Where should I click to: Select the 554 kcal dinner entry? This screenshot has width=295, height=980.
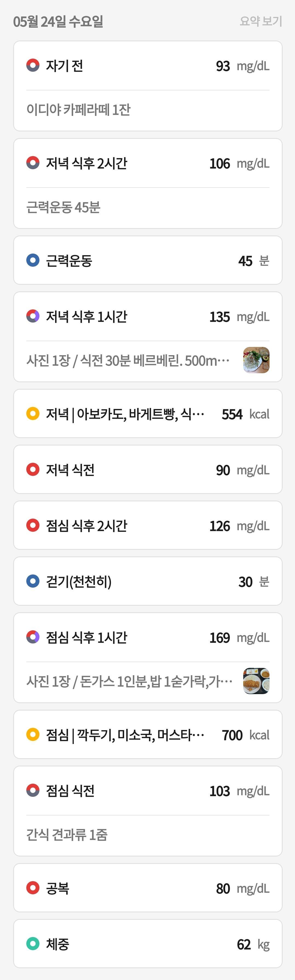click(148, 413)
